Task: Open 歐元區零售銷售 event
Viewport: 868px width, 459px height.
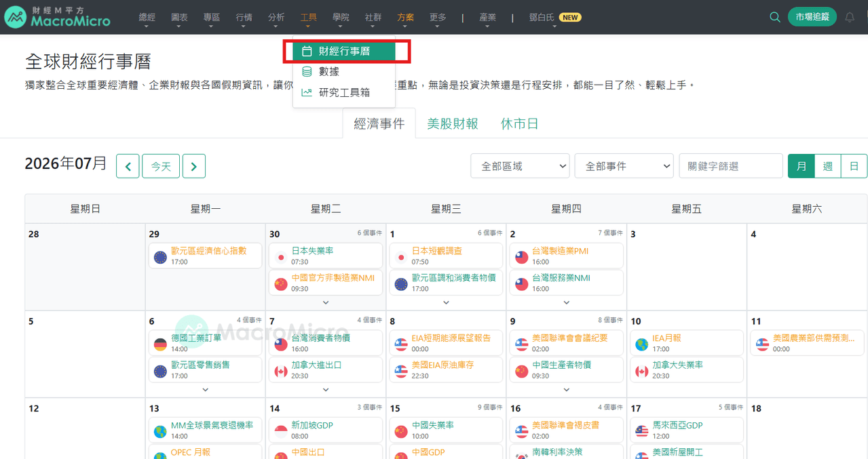Action: click(x=206, y=370)
